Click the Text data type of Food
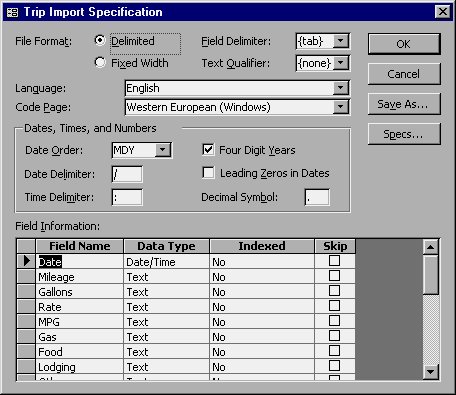Image resolution: width=456 pixels, height=395 pixels. click(x=167, y=352)
